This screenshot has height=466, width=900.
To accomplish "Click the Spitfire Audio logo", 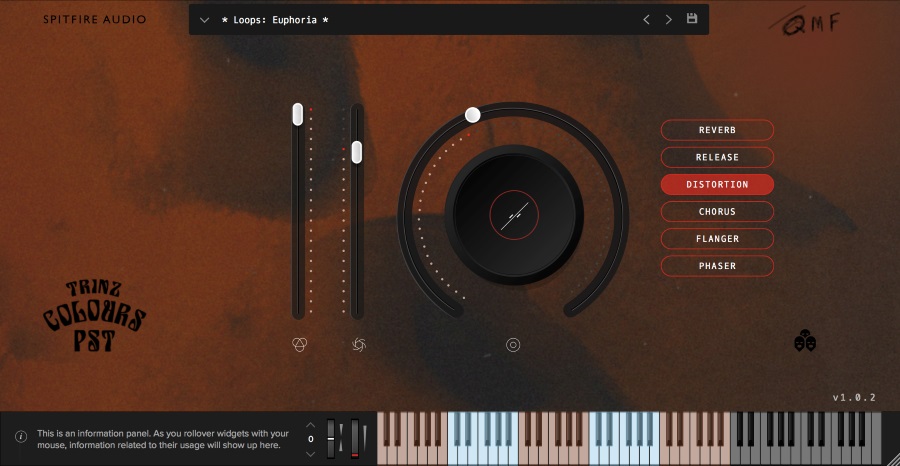I will point(95,20).
